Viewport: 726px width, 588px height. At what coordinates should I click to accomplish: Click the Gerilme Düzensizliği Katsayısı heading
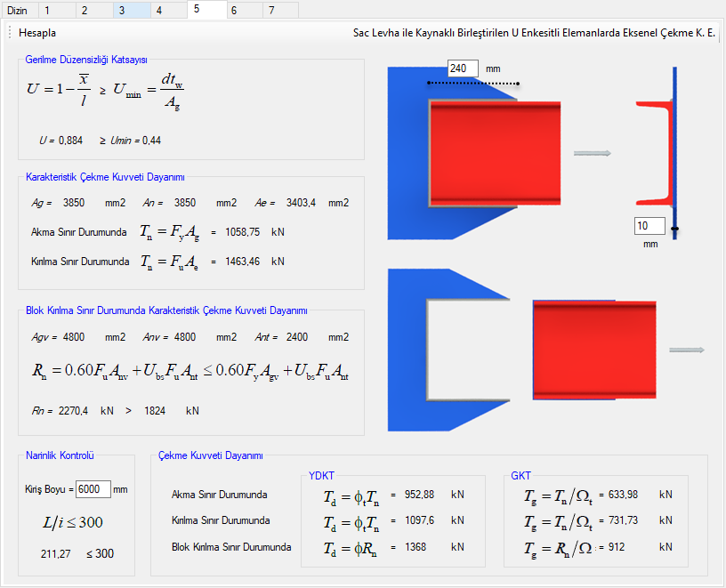coord(86,60)
